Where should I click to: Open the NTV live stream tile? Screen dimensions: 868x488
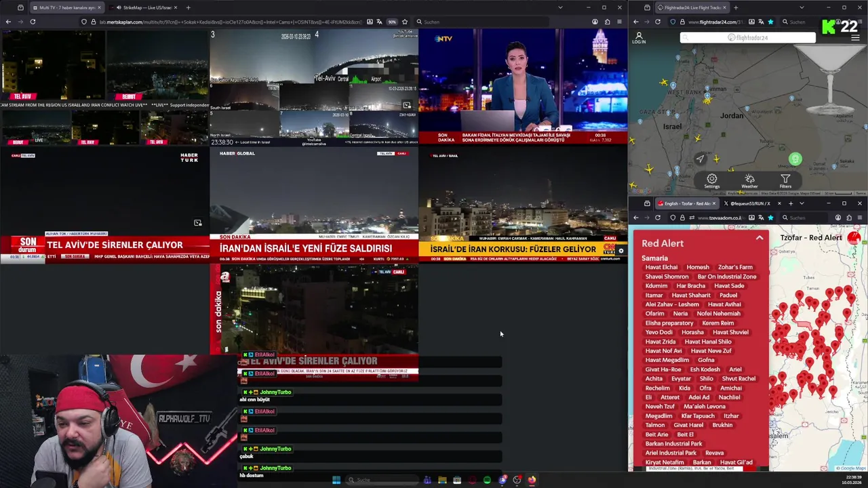pyautogui.click(x=523, y=87)
